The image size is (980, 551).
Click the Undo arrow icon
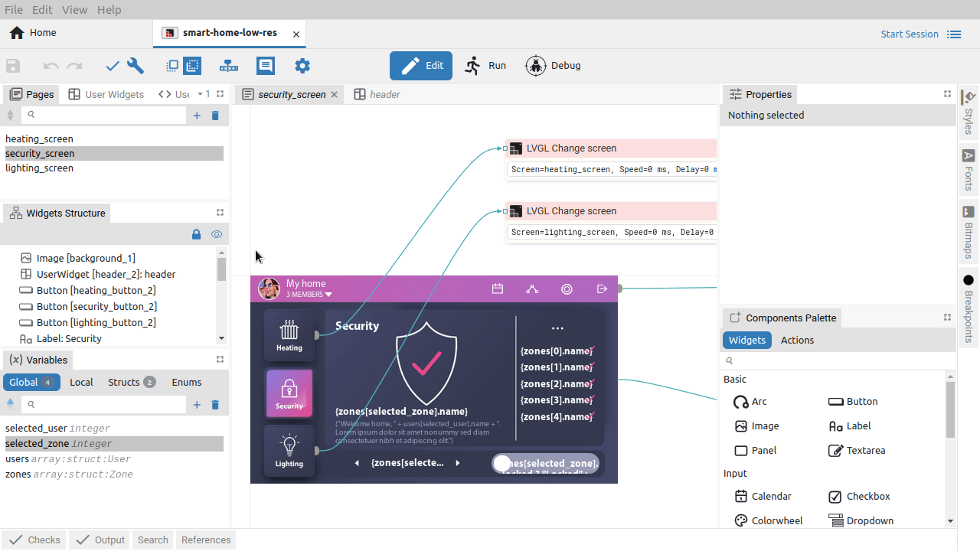pyautogui.click(x=51, y=66)
